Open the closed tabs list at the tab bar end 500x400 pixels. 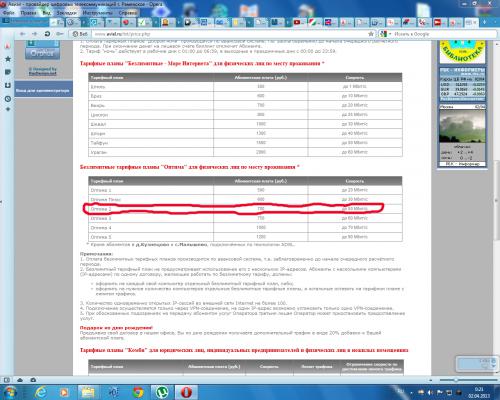pos(494,22)
